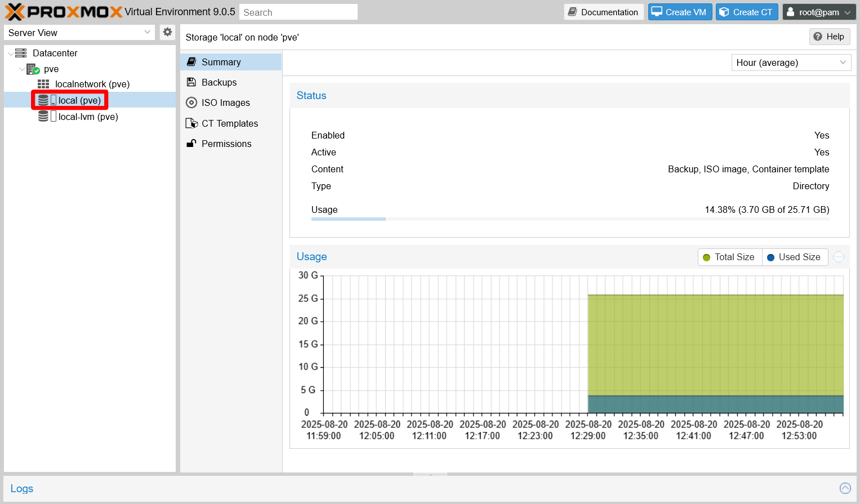Click the ISO Images disc icon
This screenshot has height=504, width=860.
pos(191,102)
